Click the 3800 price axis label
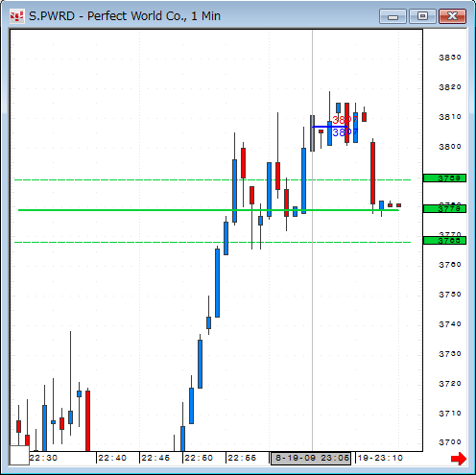 [x=450, y=147]
